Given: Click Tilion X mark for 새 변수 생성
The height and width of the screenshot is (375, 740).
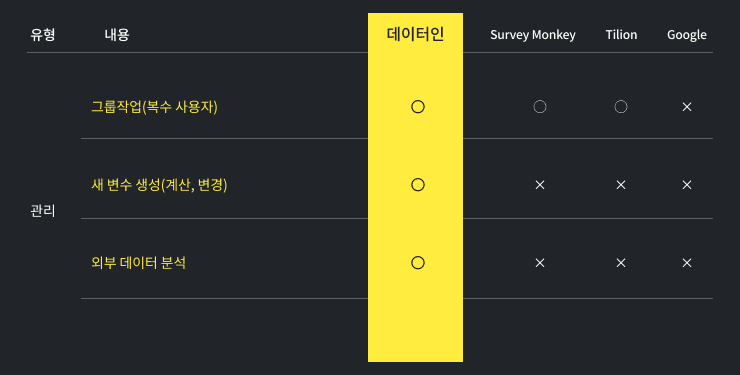Looking at the screenshot, I should tap(621, 185).
